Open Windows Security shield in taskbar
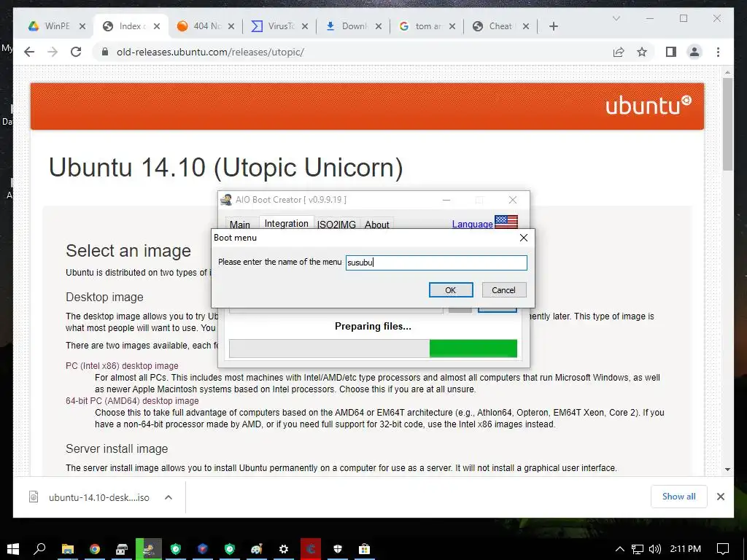The height and width of the screenshot is (560, 747). click(338, 549)
